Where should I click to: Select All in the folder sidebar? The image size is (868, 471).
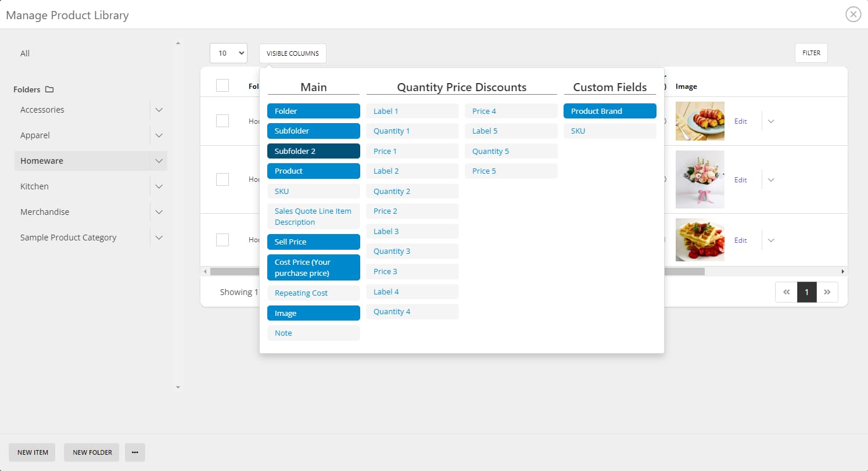tap(24, 53)
